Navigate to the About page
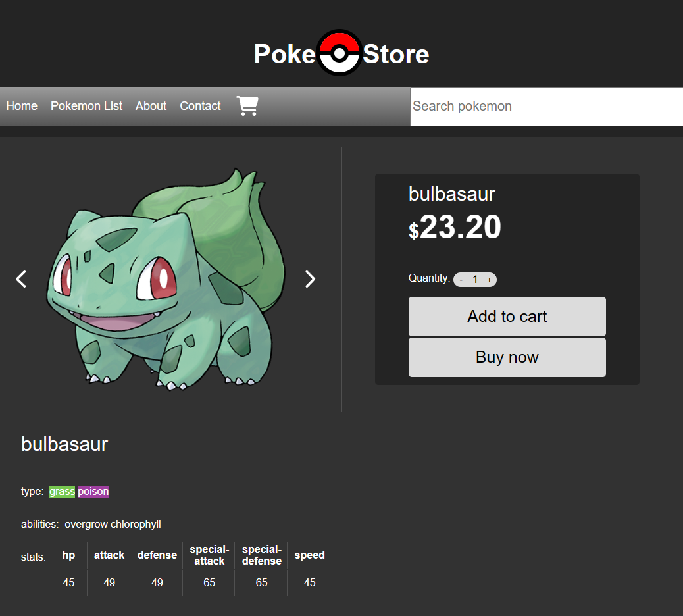The image size is (683, 616). pos(151,106)
